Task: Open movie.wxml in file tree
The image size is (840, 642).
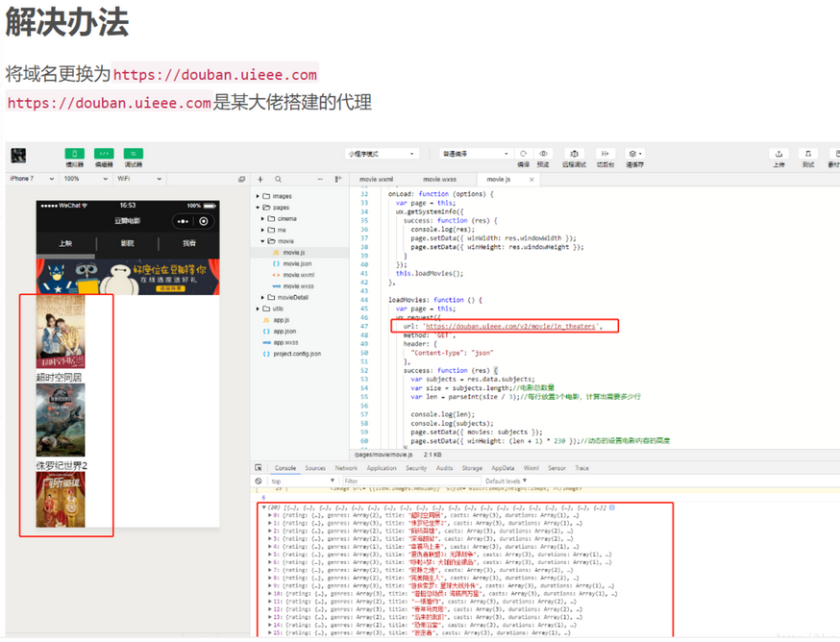Action: click(x=298, y=275)
